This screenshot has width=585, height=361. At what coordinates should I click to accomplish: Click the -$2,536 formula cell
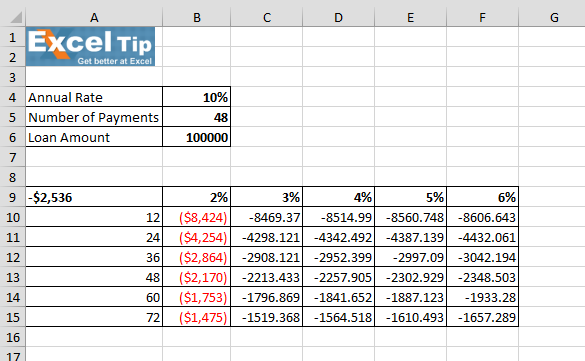pos(94,197)
